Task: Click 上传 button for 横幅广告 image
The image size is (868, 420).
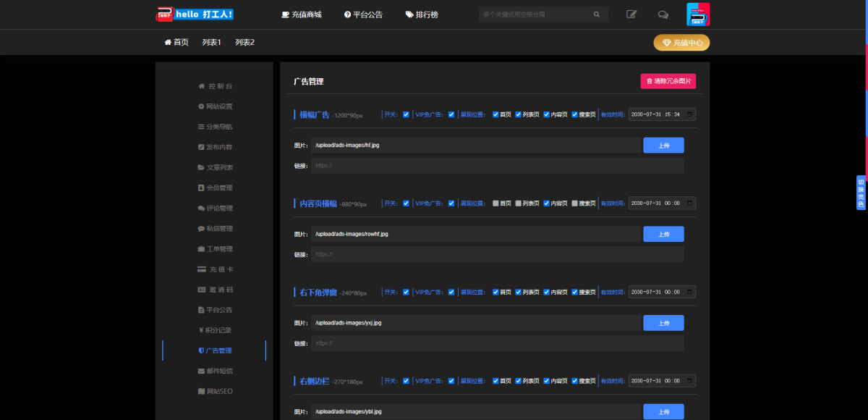Action: pos(663,146)
